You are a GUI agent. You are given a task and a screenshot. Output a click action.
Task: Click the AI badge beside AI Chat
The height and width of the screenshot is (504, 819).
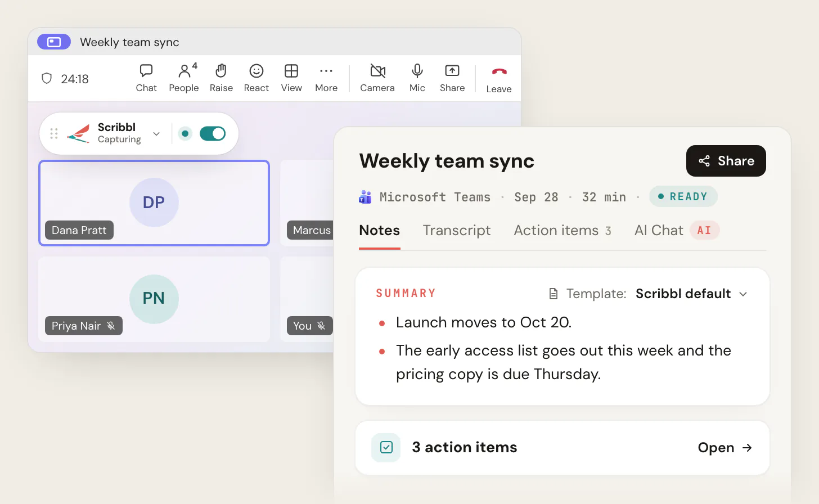click(704, 230)
